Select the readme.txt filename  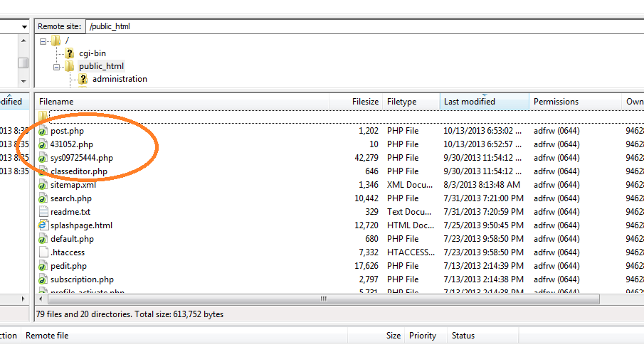coord(70,212)
